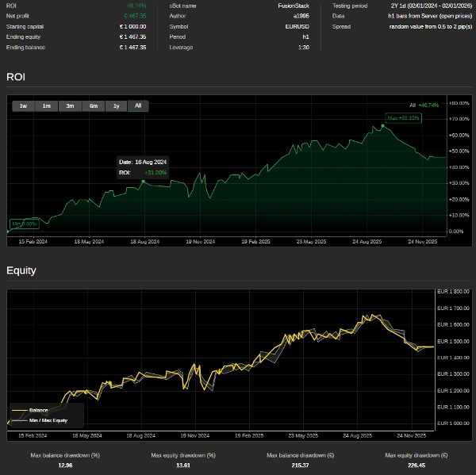Select the 1w time range button
476x475 pixels.
[x=23, y=105]
